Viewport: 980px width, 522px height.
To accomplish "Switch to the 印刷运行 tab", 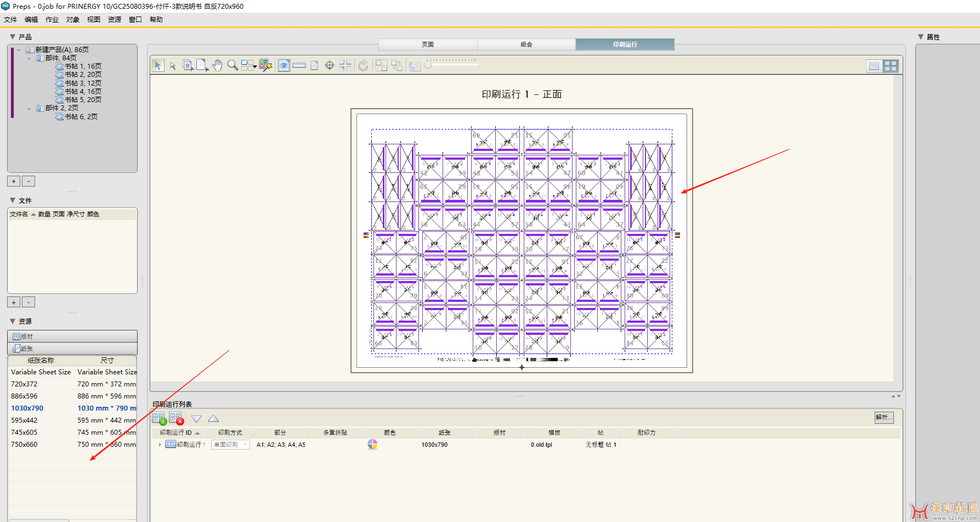I will (x=625, y=44).
